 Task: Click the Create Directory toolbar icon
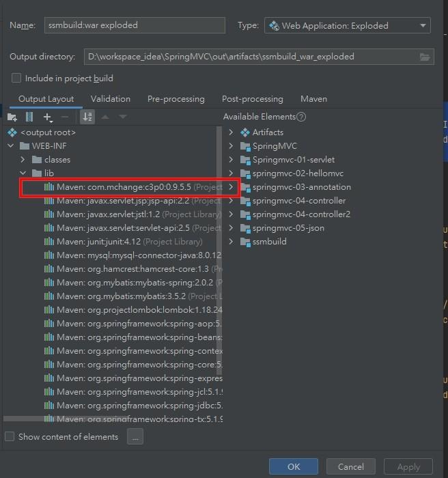coord(12,117)
